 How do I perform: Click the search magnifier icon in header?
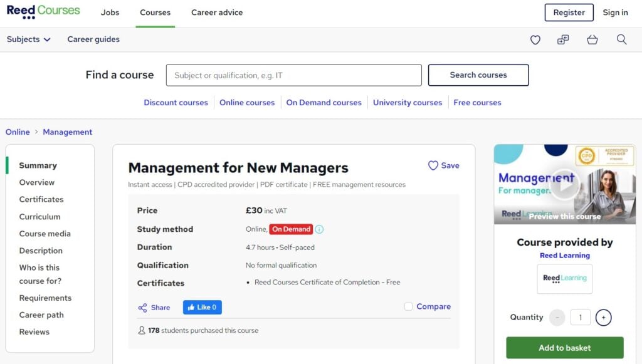click(x=621, y=39)
